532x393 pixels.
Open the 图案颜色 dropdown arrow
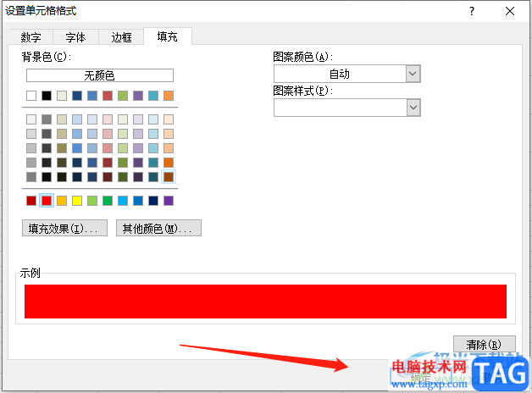(413, 74)
